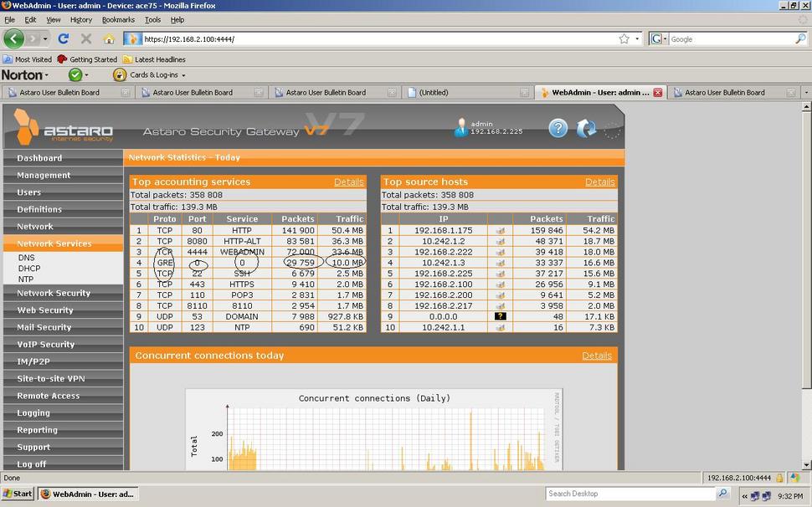Open the address bar history dropdown

(637, 38)
